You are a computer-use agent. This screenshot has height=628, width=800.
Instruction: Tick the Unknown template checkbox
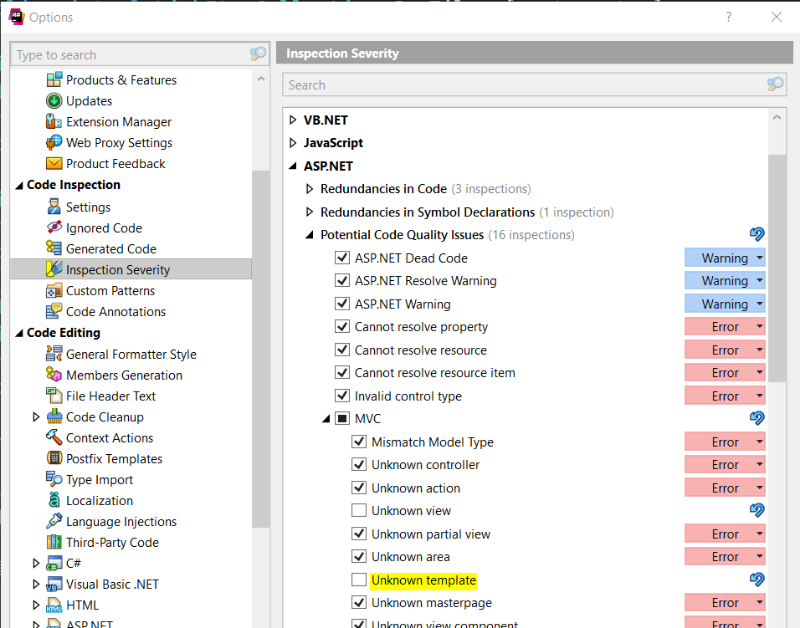click(x=359, y=580)
